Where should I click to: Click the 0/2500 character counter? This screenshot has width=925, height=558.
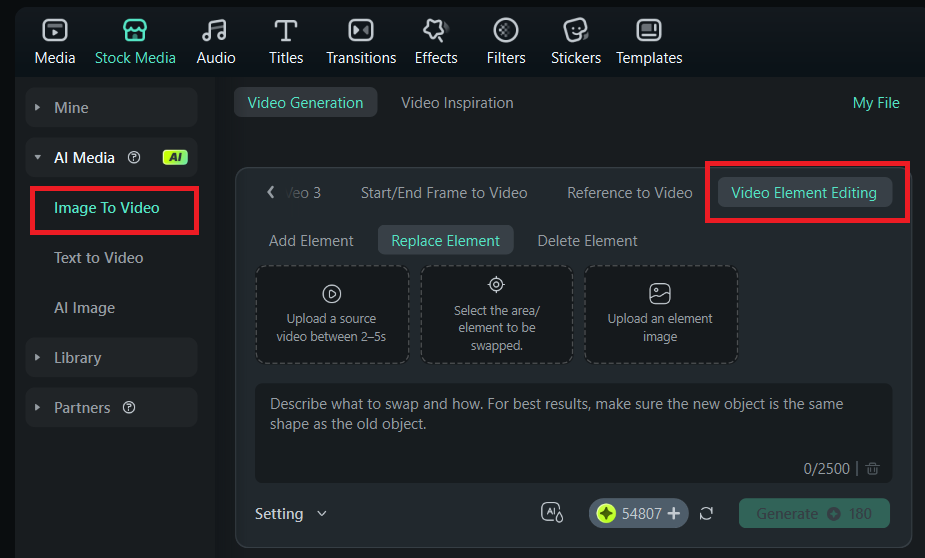pyautogui.click(x=826, y=469)
